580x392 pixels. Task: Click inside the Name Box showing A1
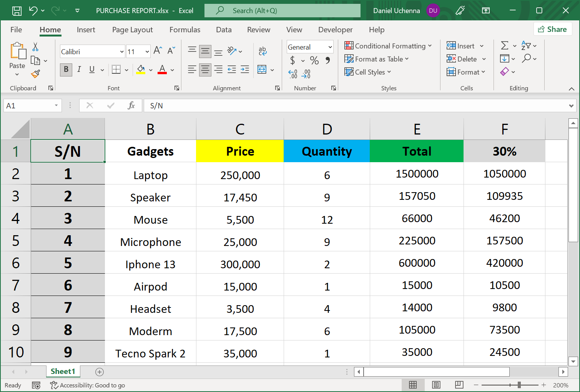(x=29, y=106)
